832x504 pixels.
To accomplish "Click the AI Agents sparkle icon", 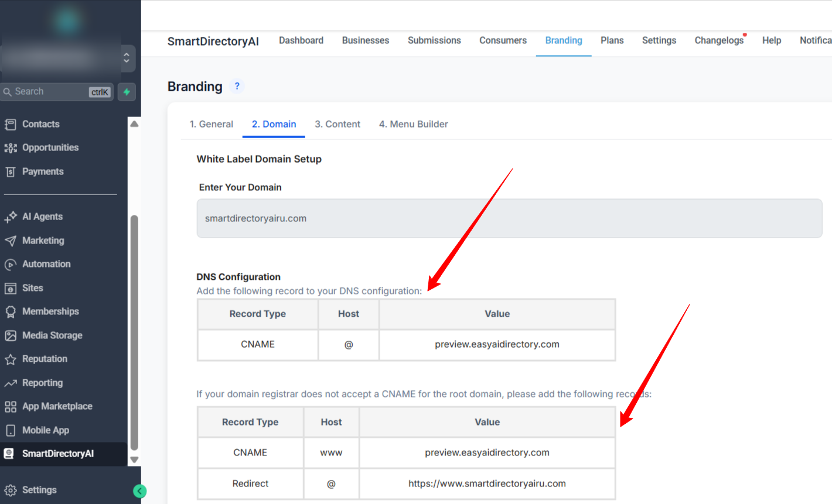I will pos(10,217).
